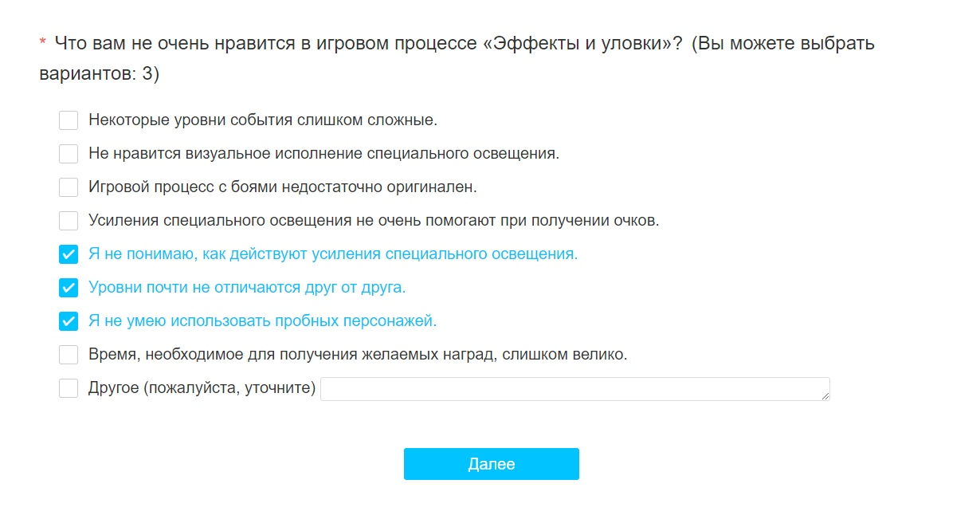The height and width of the screenshot is (515, 980).
Task: Click blue label "Я не умею использовать пробных персонажей."
Action: coord(263,321)
